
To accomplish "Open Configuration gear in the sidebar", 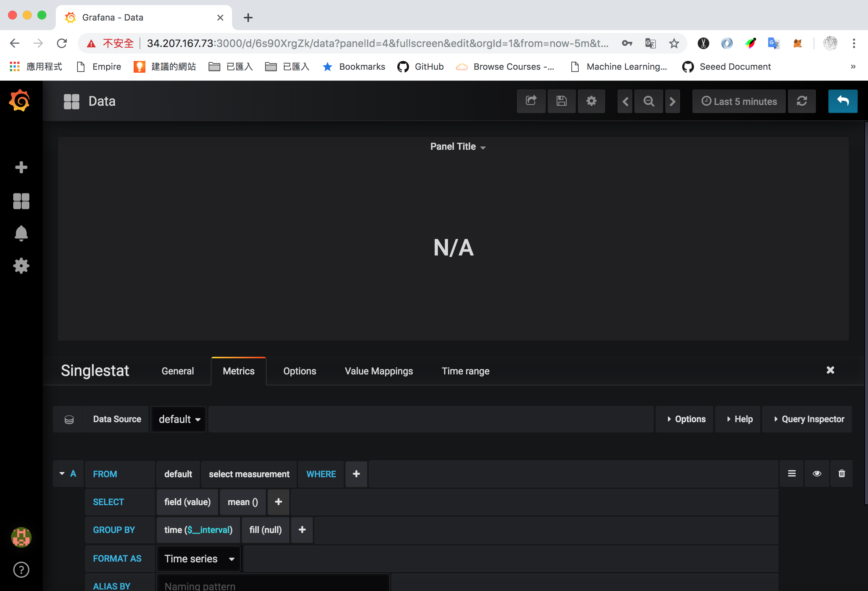I will coord(21,266).
